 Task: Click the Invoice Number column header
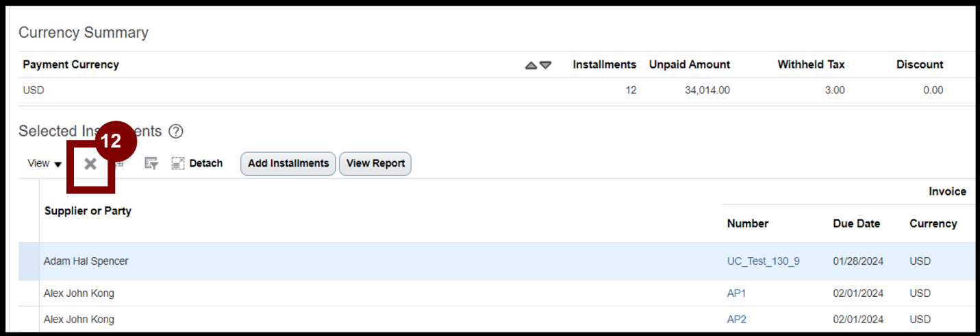[747, 224]
